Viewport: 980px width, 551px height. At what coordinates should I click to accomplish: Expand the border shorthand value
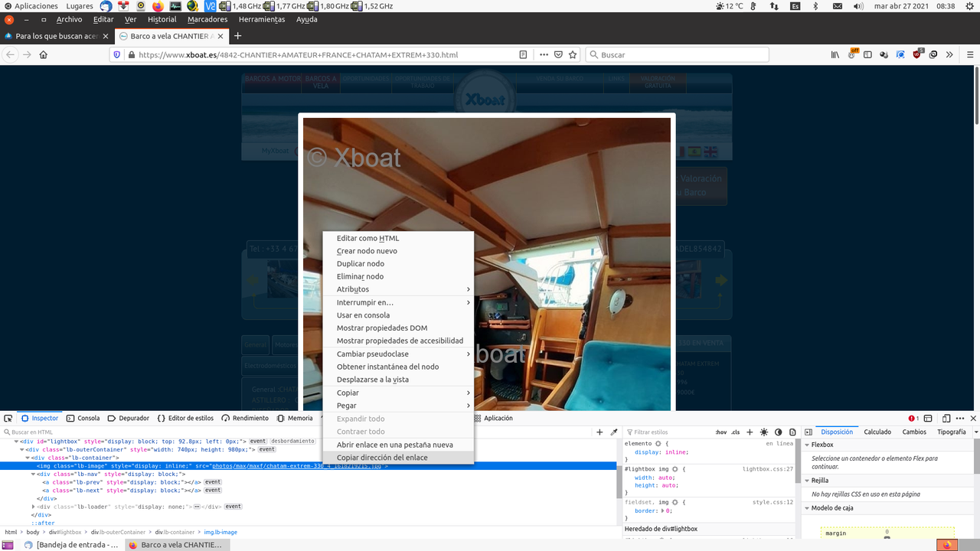pyautogui.click(x=663, y=510)
